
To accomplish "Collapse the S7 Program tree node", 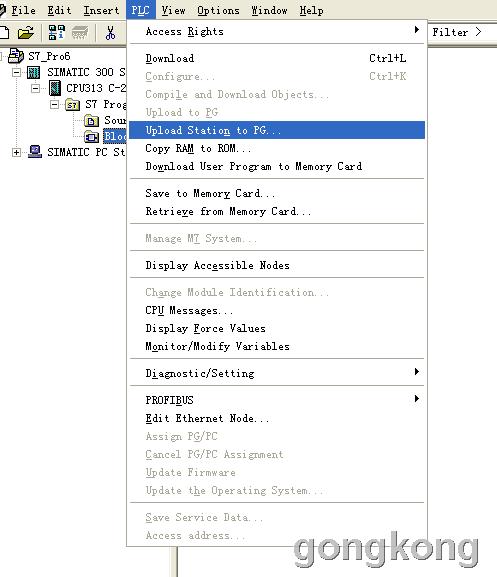I will click(54, 105).
